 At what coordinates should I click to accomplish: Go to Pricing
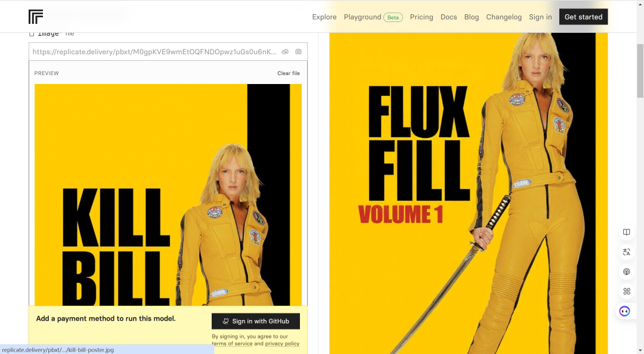[x=422, y=17]
